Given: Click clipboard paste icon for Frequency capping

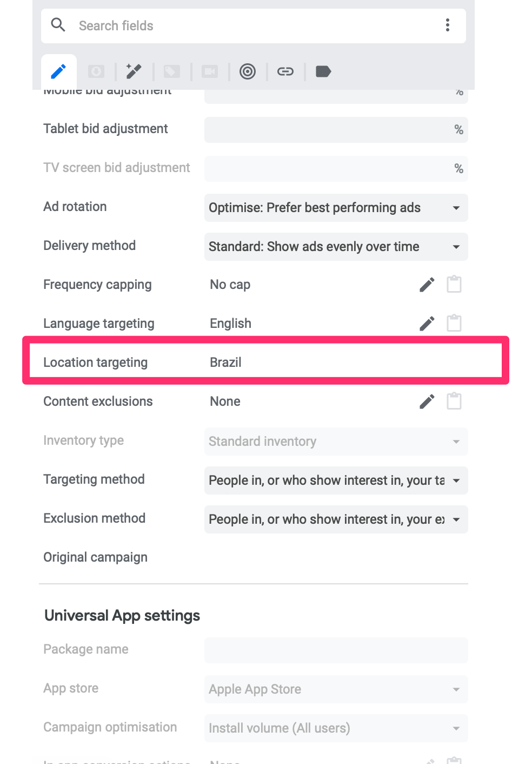Looking at the screenshot, I should tap(454, 285).
